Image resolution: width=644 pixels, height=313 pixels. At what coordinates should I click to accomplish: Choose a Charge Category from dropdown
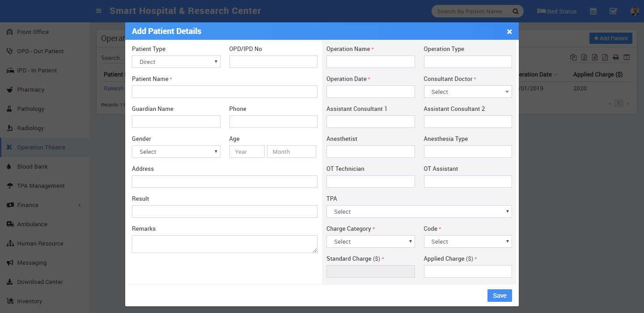pyautogui.click(x=371, y=241)
